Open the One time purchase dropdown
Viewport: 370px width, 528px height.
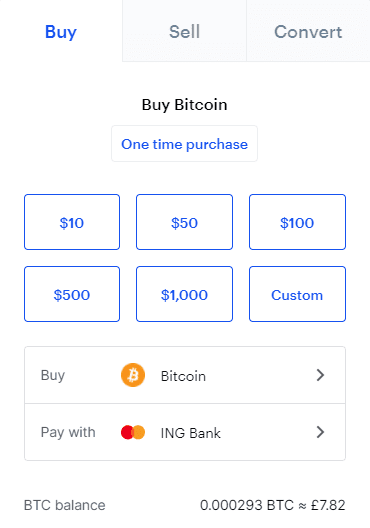pos(184,144)
